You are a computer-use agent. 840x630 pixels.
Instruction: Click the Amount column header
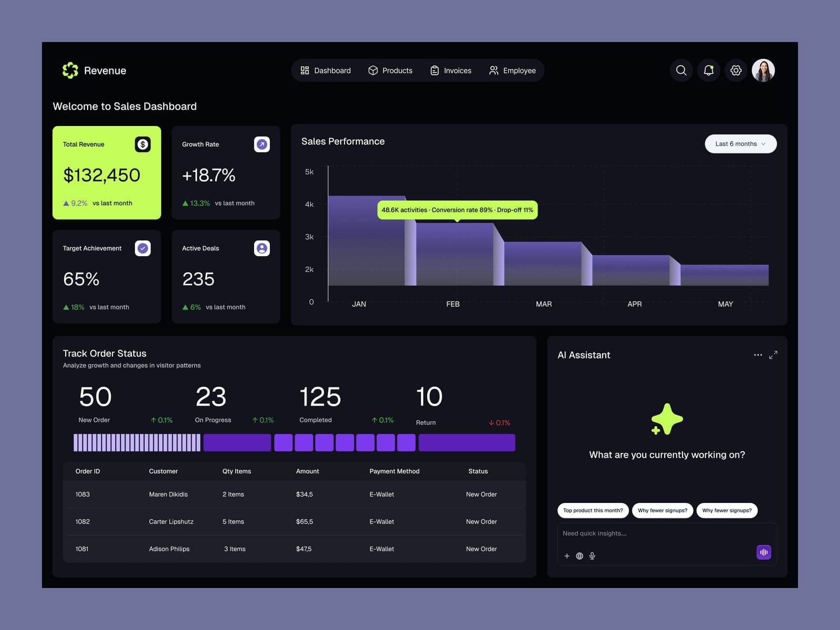pyautogui.click(x=308, y=471)
